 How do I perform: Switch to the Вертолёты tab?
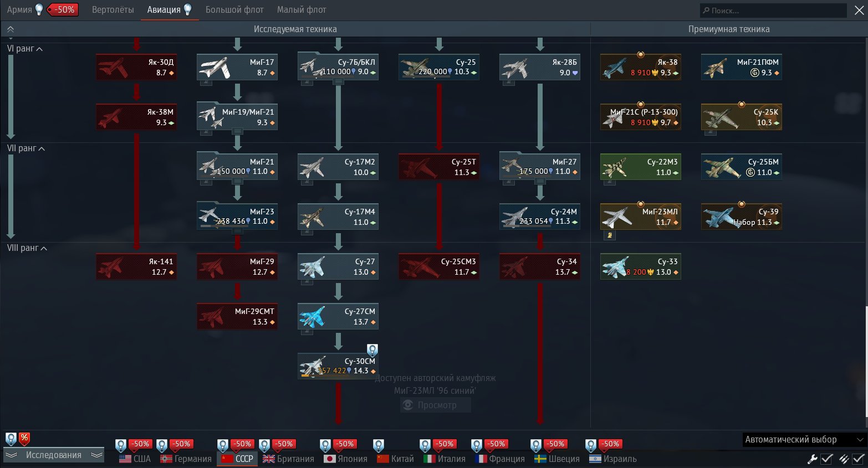(113, 10)
